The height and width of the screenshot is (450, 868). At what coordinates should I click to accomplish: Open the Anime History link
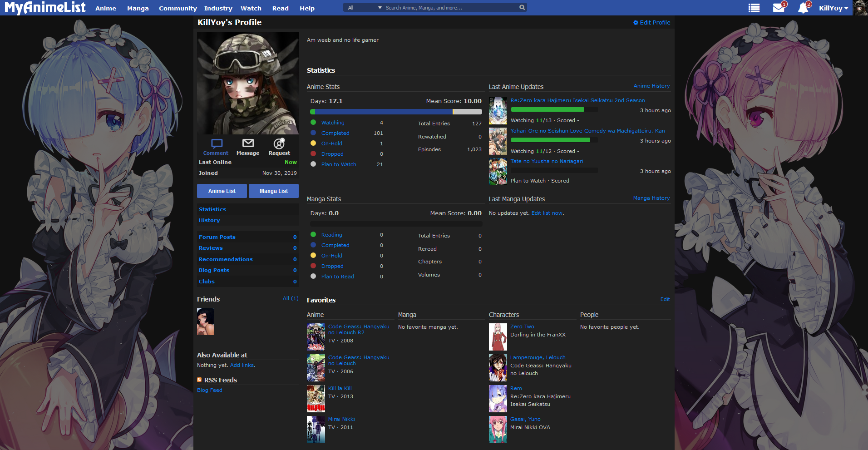click(x=651, y=86)
